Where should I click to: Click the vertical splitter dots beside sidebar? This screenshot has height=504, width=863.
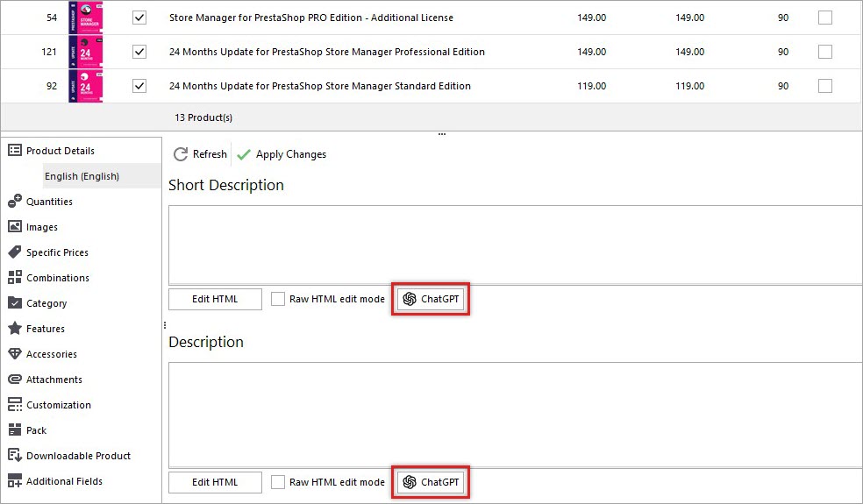tap(165, 325)
